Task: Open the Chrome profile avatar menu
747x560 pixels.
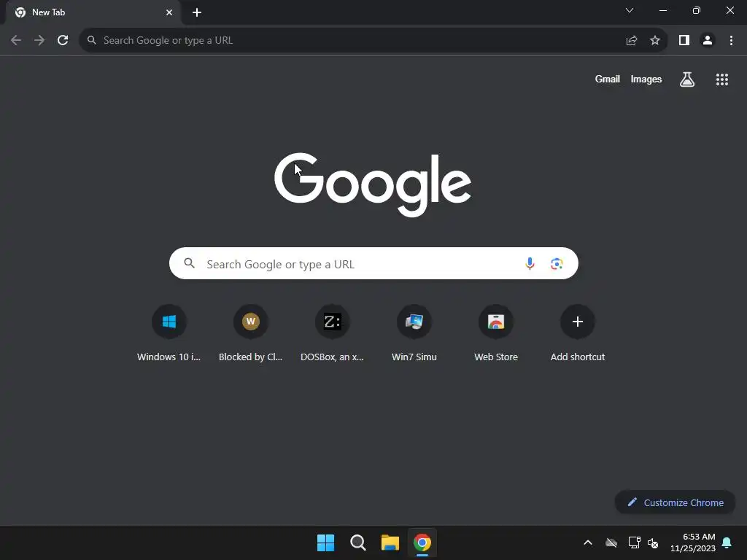Action: (708, 41)
